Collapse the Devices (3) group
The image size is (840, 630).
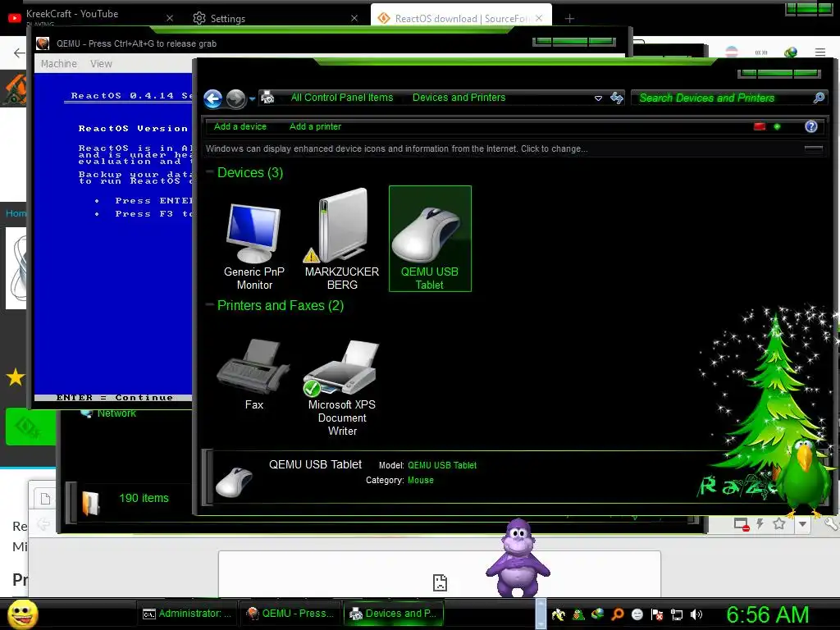[x=209, y=172]
